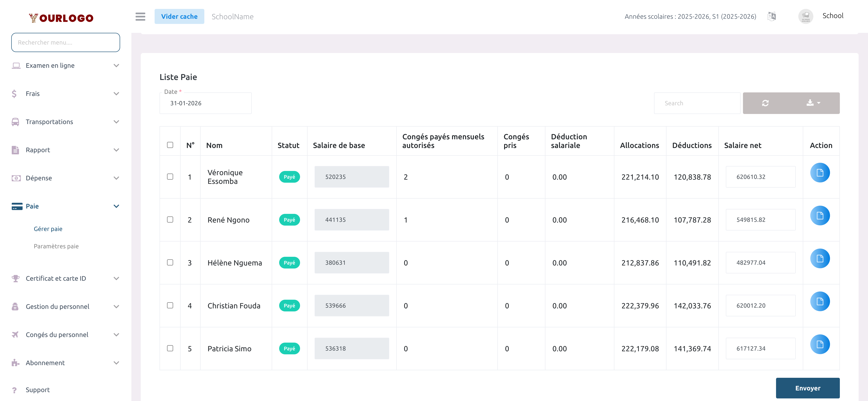Click the hamburger menu toggle icon
Viewport: 868px width, 401px height.
140,16
